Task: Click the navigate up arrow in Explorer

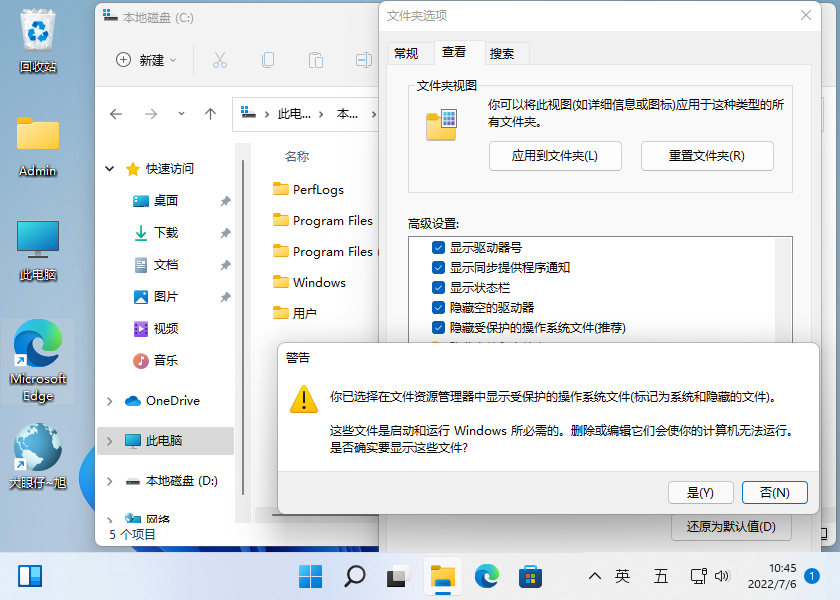Action: 211,114
